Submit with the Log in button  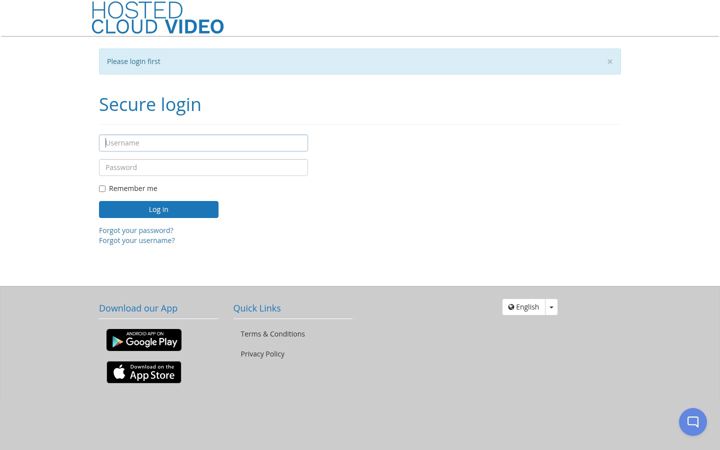pyautogui.click(x=159, y=209)
